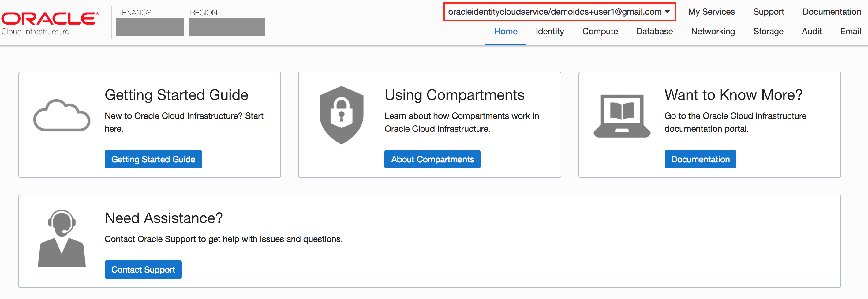Click the blue Getting Started Guide button

coord(153,159)
